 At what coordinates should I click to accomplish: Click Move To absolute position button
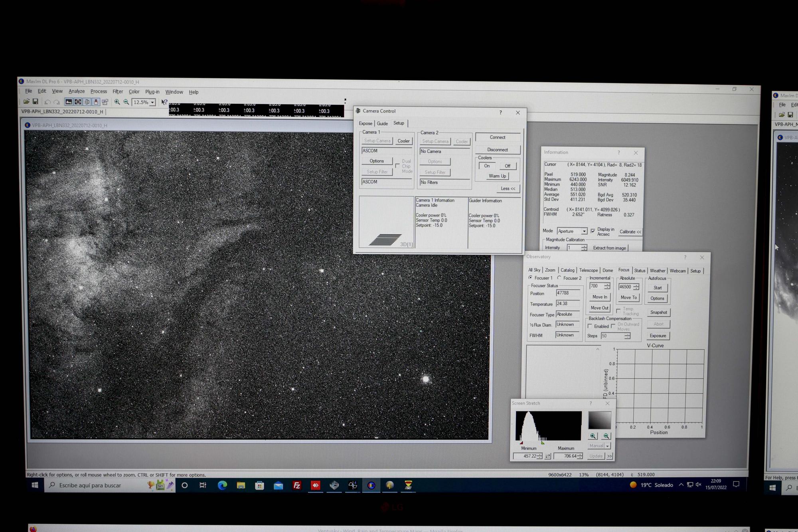point(629,297)
